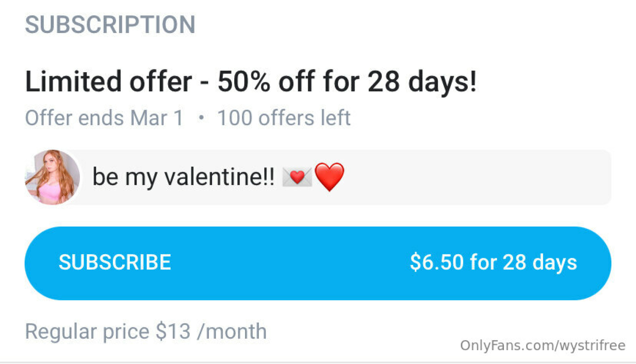This screenshot has width=636, height=364.
Task: Click the "100 offers left" counter text
Action: (284, 118)
